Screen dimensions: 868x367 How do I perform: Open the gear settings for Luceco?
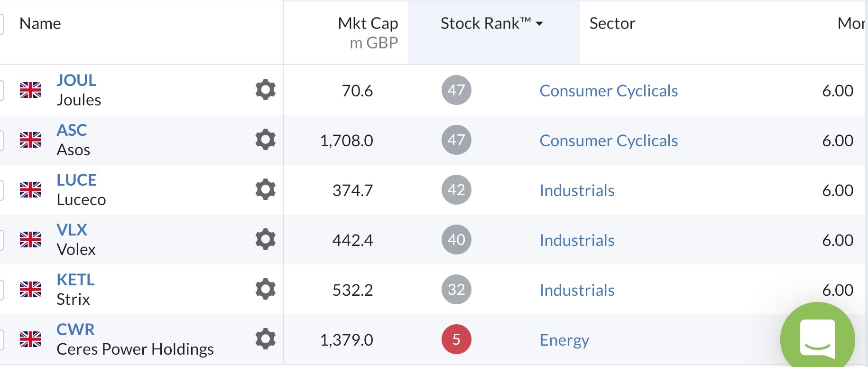[x=265, y=189]
